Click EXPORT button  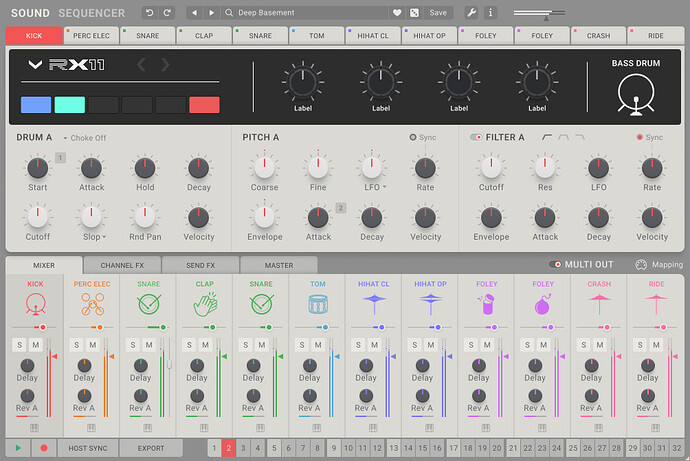[x=151, y=448]
